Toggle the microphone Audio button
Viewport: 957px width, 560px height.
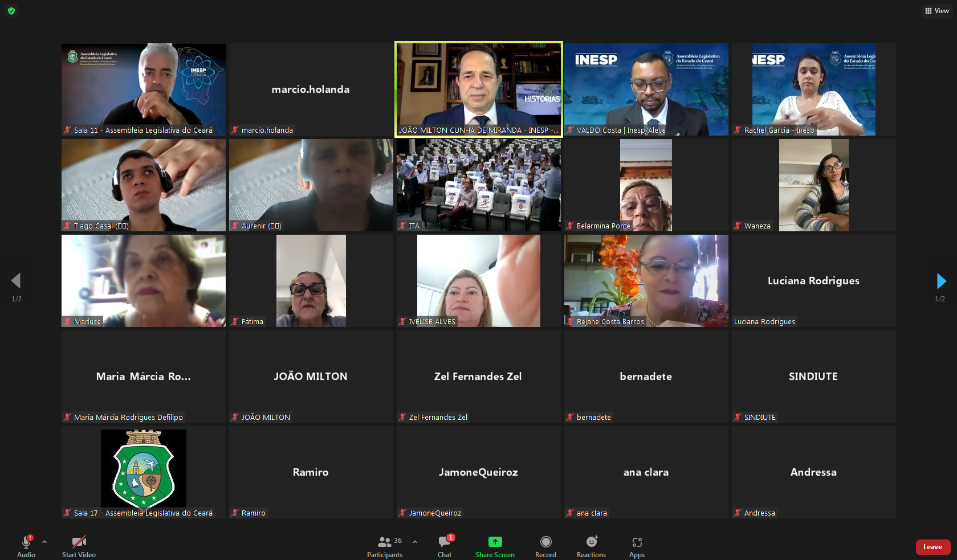pos(26,546)
